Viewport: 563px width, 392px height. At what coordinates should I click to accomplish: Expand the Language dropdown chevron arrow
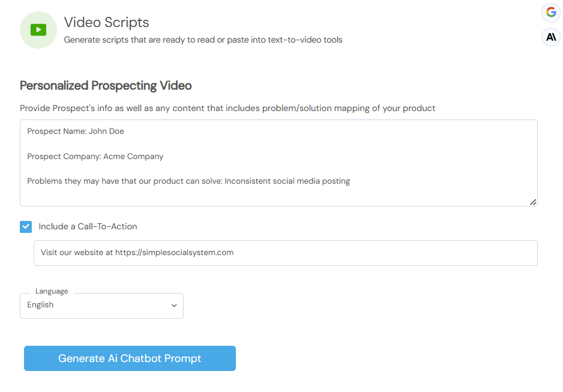pyautogui.click(x=174, y=306)
